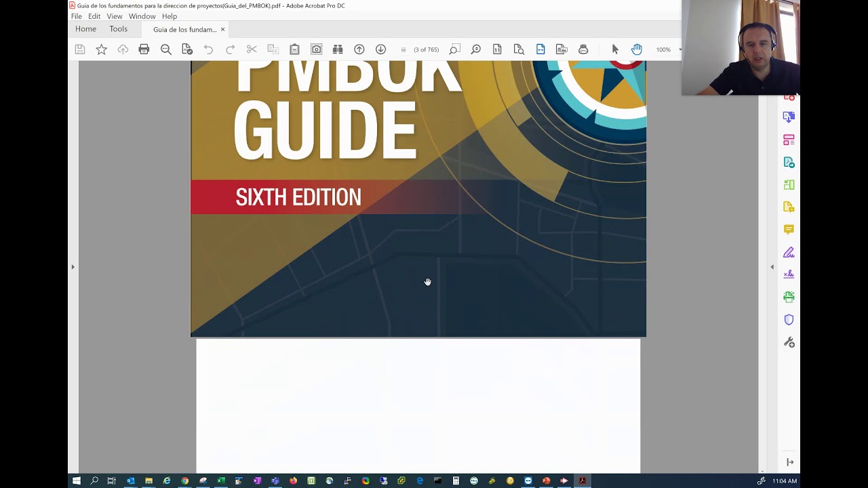Select the 'Guia de los fundam...' document tab
This screenshot has width=868, height=488.
pyautogui.click(x=184, y=30)
